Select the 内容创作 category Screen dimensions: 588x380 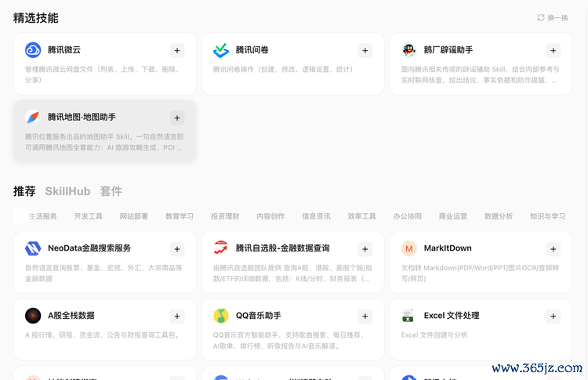pos(270,216)
